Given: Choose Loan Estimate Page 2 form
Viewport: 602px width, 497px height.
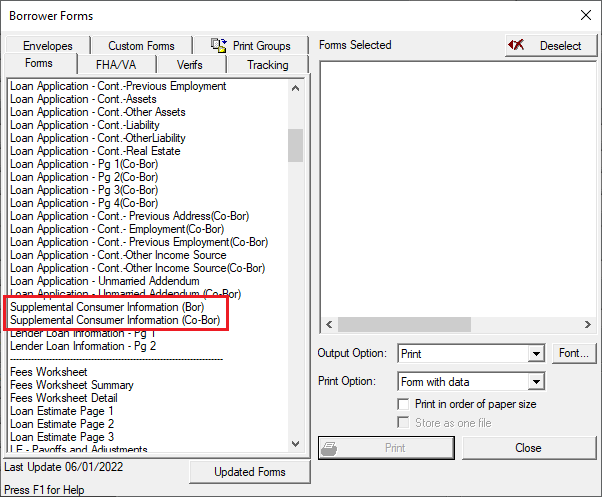Looking at the screenshot, I should pos(62,424).
